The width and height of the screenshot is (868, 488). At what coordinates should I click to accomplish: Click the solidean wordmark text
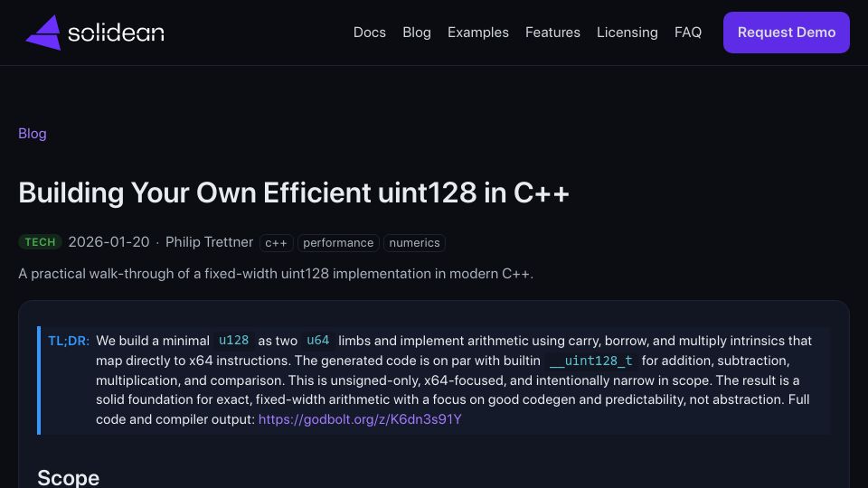(x=116, y=33)
